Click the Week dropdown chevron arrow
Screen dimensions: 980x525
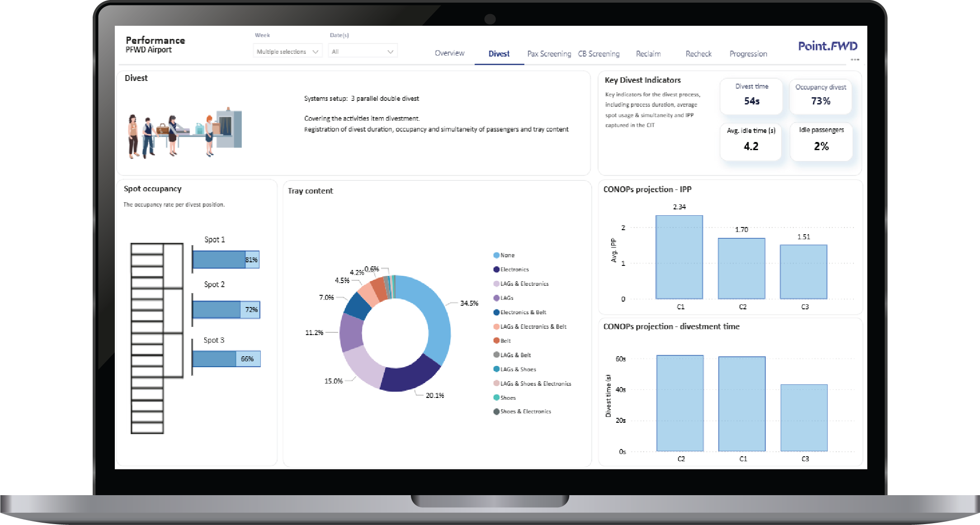pyautogui.click(x=316, y=52)
